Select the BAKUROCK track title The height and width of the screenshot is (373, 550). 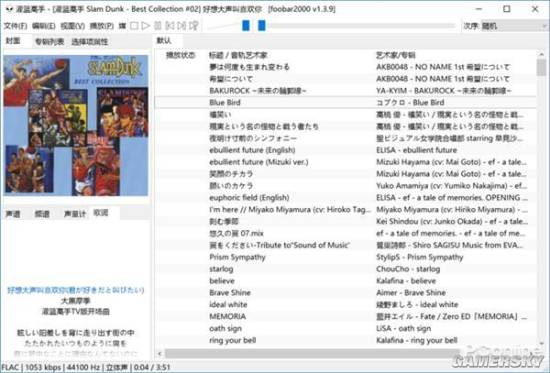coord(258,91)
